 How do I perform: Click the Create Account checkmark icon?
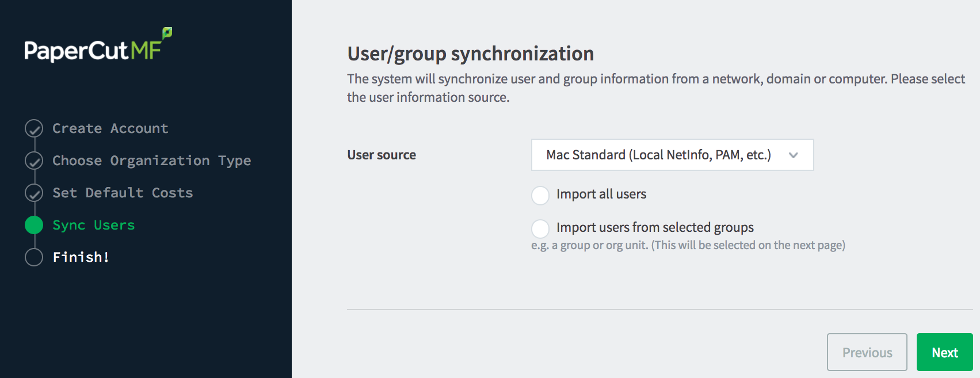(34, 128)
